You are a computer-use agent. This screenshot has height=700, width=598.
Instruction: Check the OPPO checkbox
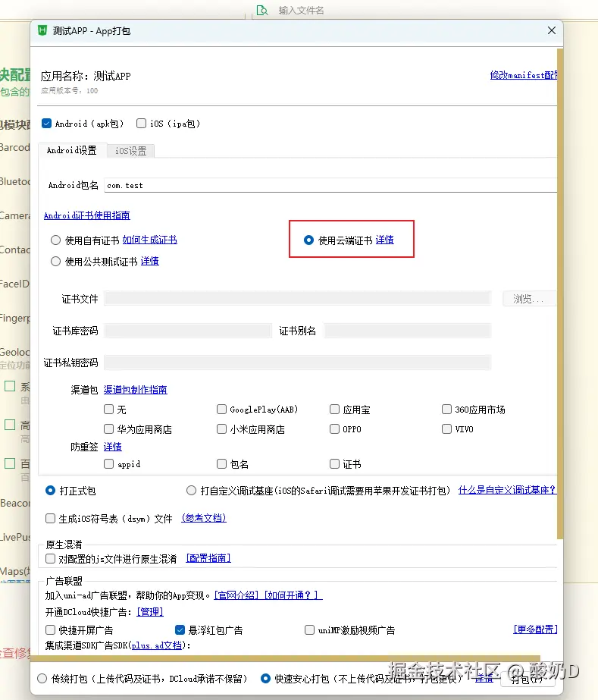[334, 429]
